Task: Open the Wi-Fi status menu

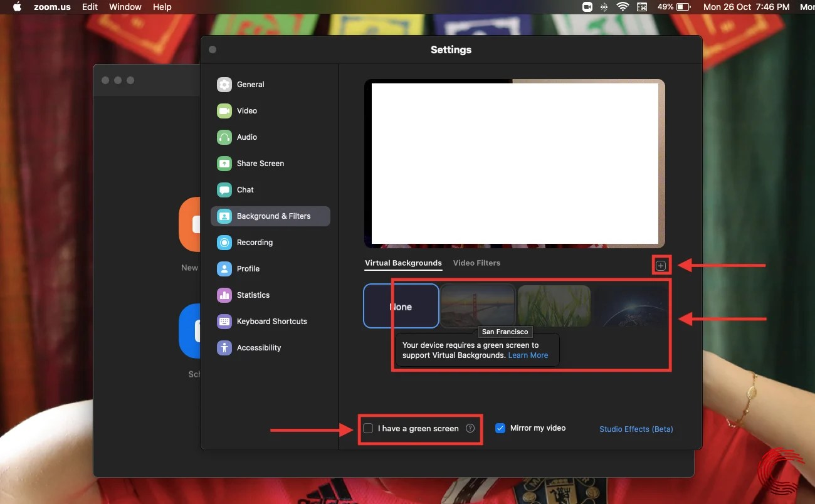Action: [623, 7]
